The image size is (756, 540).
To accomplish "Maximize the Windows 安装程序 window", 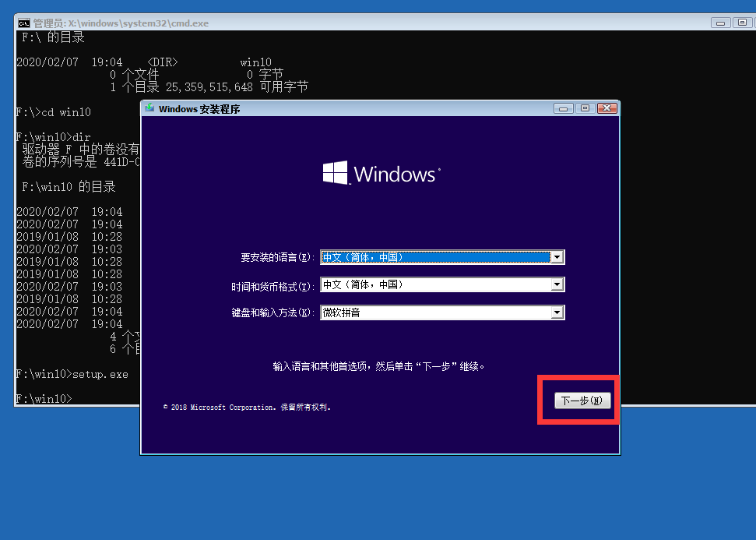I will click(x=585, y=109).
